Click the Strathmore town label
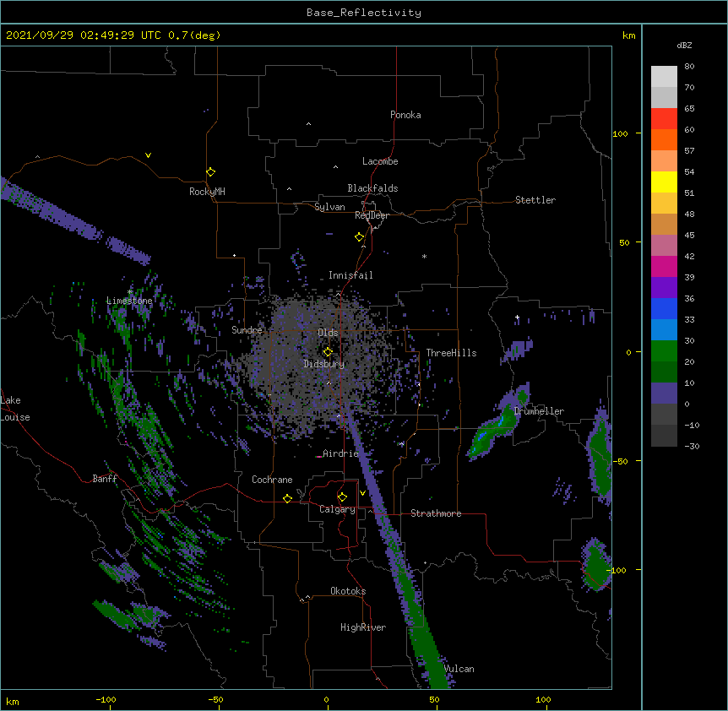 click(x=436, y=513)
